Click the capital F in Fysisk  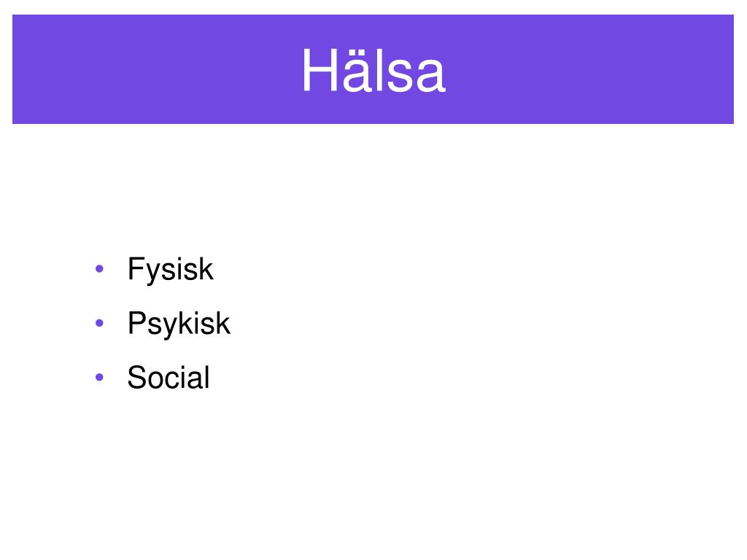click(x=136, y=268)
